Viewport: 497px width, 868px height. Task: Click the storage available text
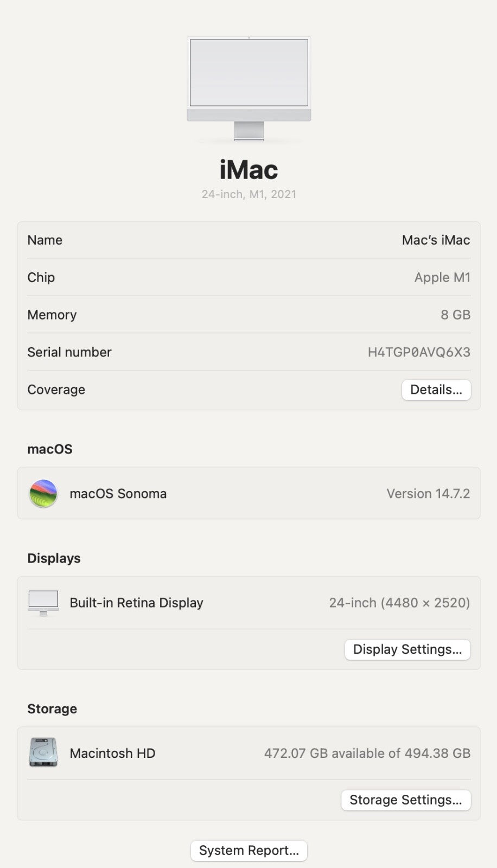[367, 754]
